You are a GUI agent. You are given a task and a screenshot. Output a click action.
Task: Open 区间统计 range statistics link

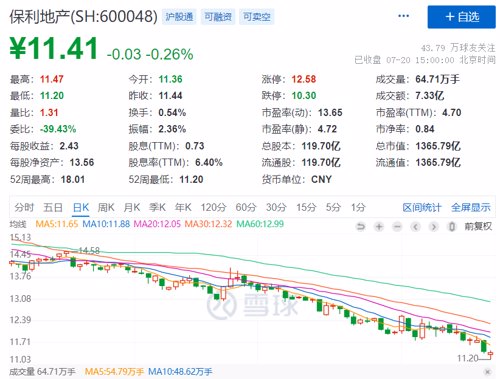tap(422, 208)
